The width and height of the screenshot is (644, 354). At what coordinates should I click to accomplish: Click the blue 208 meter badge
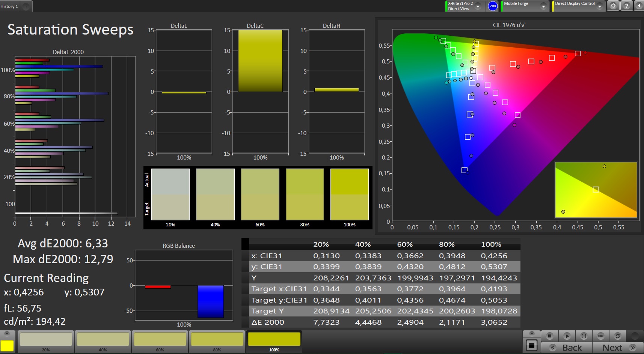(x=493, y=6)
